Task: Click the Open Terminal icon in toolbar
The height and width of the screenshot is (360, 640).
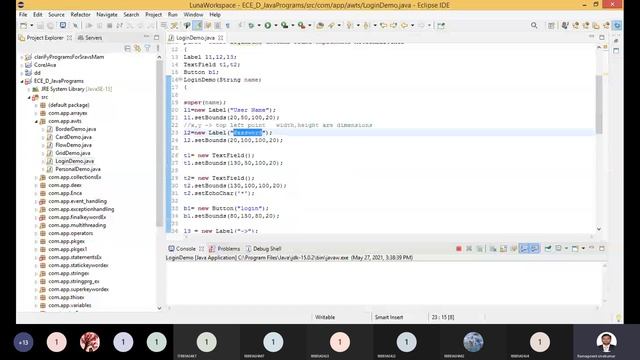Action: 63,25
